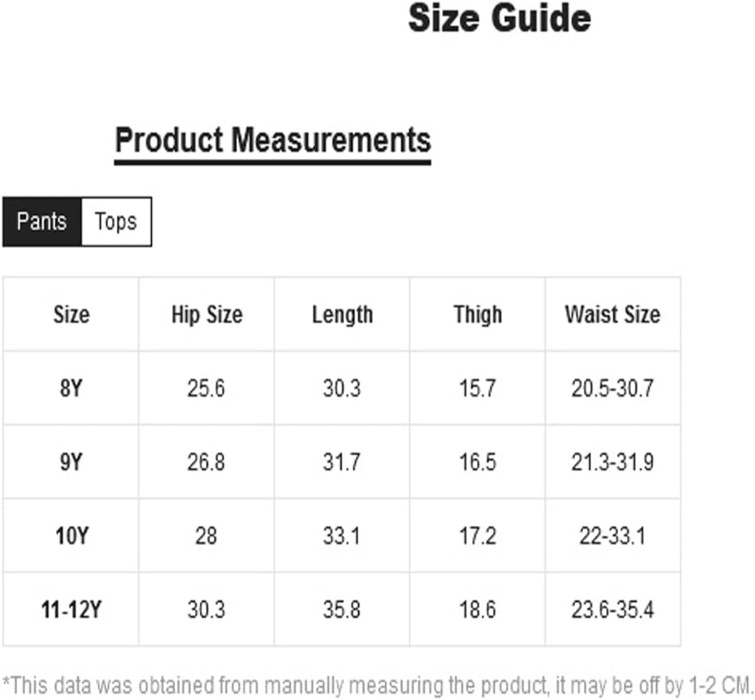Image resolution: width=755 pixels, height=700 pixels.
Task: Click length value 31.7 for 9Y
Action: tap(342, 463)
